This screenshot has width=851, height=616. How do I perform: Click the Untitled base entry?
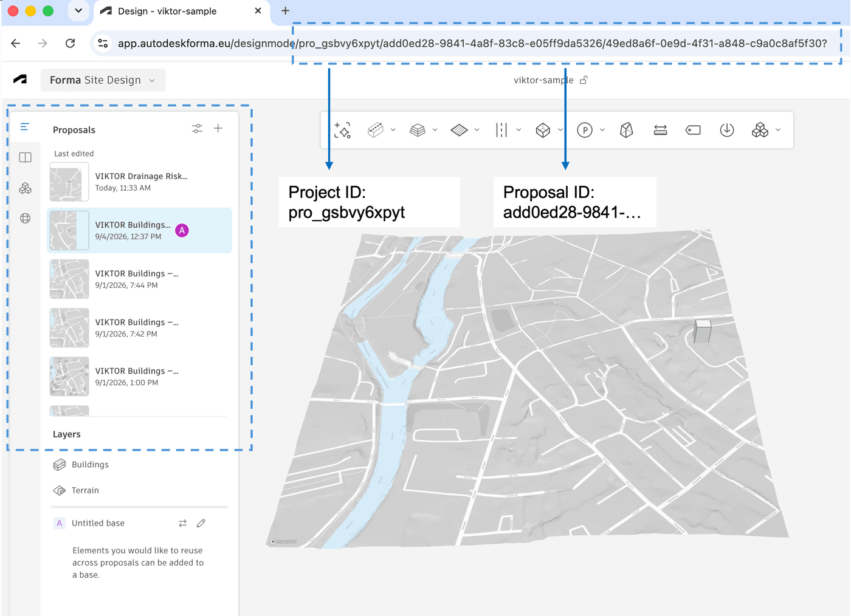tap(98, 523)
